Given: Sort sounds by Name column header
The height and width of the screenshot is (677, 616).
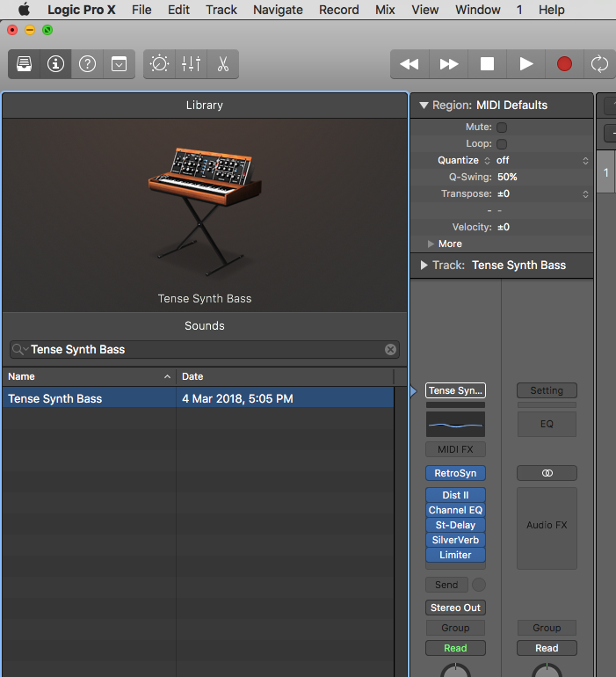Looking at the screenshot, I should [89, 376].
